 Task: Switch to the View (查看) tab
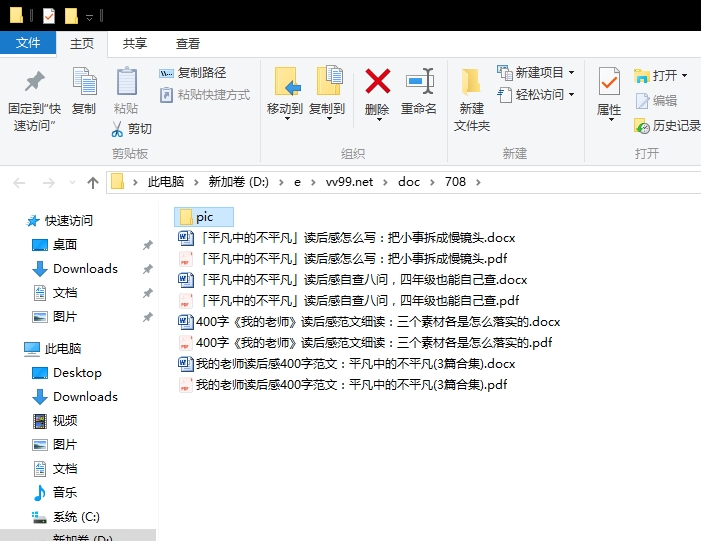click(188, 43)
